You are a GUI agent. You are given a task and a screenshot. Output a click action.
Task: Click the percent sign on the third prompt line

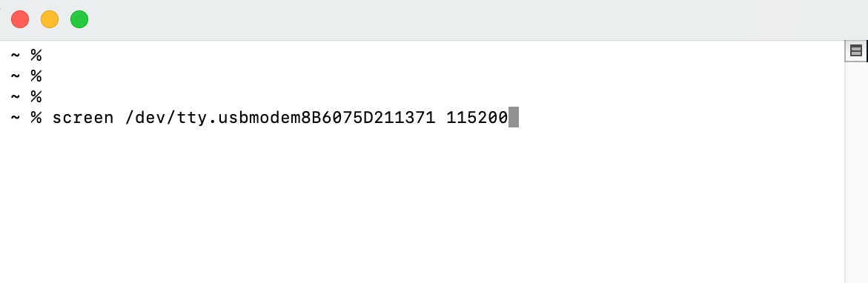coord(36,97)
